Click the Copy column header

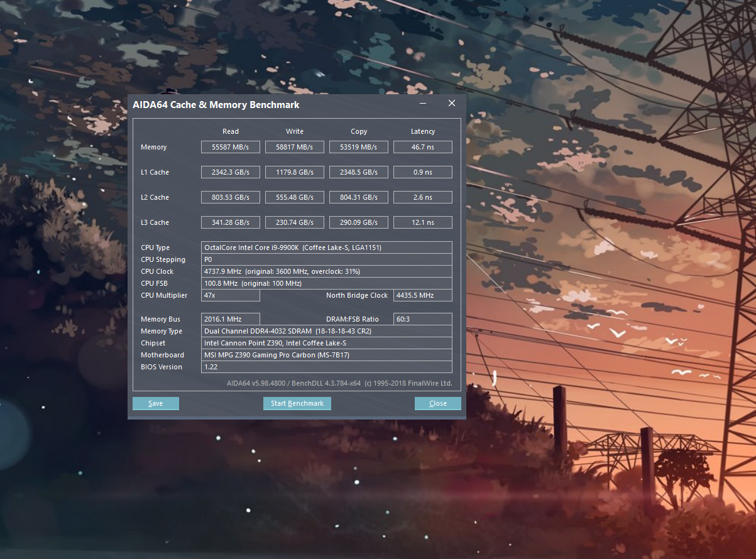(359, 131)
